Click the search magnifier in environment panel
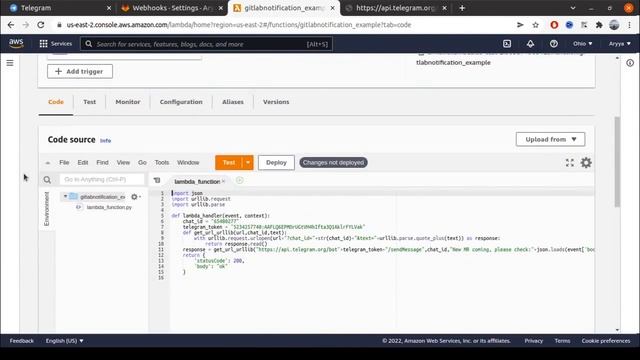This screenshot has height=360, width=640. [x=47, y=180]
